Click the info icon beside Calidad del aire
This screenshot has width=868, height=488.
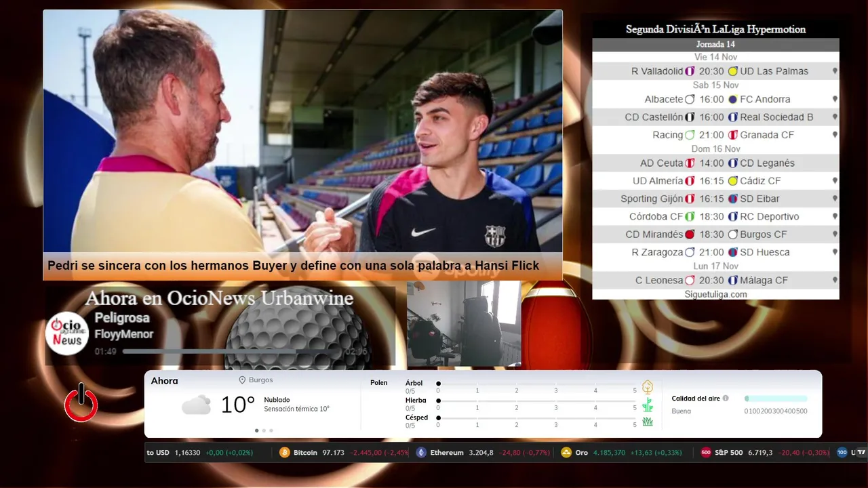(x=726, y=399)
